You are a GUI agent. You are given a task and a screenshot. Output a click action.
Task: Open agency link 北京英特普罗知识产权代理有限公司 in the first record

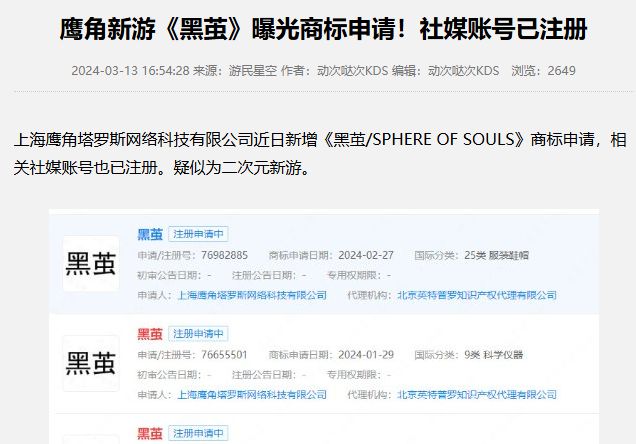click(477, 295)
